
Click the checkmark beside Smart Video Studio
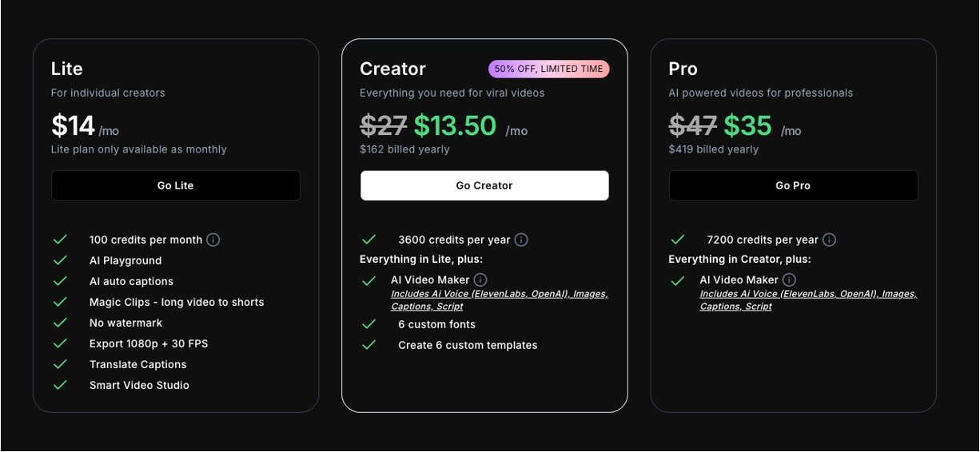pyautogui.click(x=60, y=385)
